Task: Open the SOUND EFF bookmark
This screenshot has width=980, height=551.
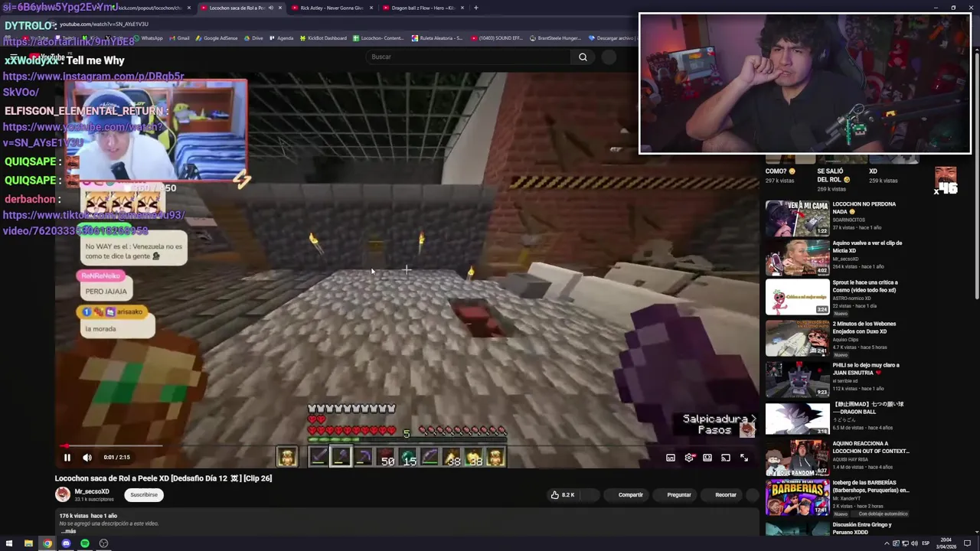Action: pos(498,37)
